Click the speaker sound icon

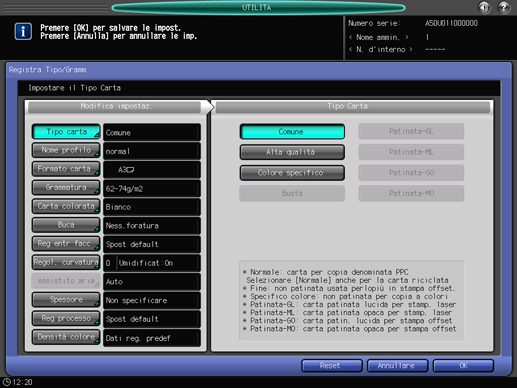[x=484, y=7]
